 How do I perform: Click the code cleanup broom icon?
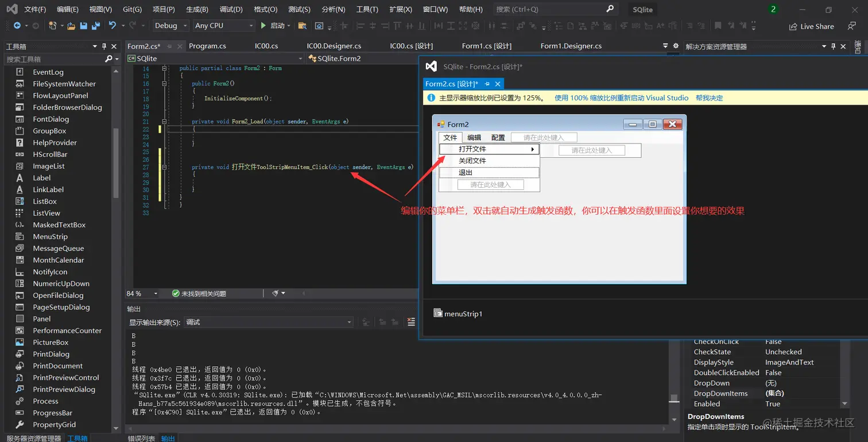pyautogui.click(x=276, y=293)
